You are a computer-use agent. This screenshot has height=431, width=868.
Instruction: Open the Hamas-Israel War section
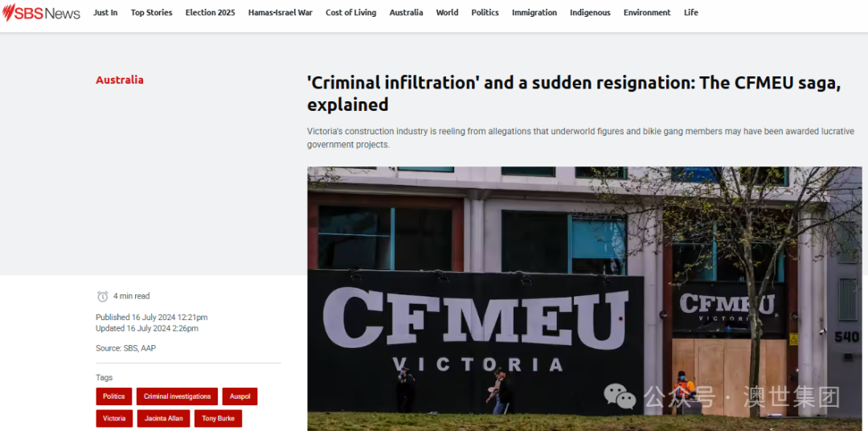tap(280, 12)
